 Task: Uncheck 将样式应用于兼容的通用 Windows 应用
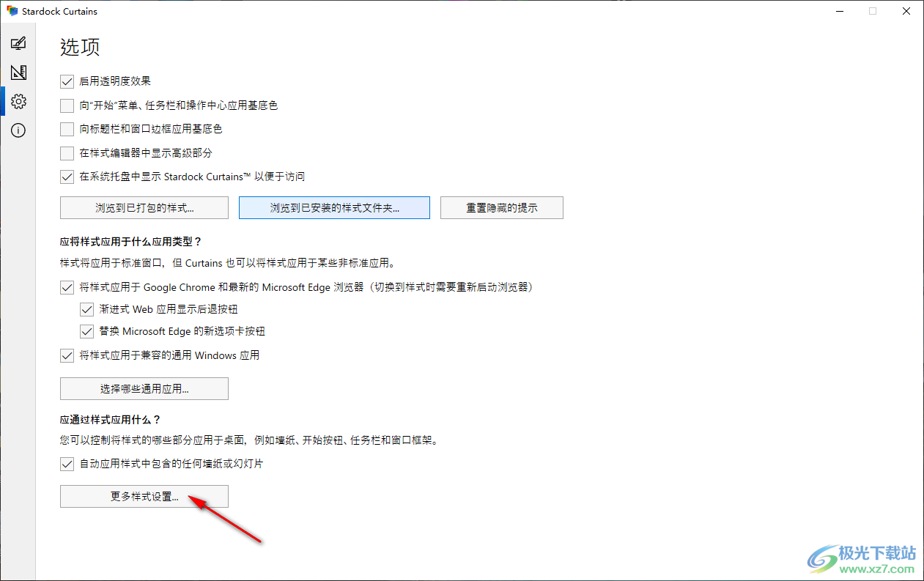(x=67, y=355)
